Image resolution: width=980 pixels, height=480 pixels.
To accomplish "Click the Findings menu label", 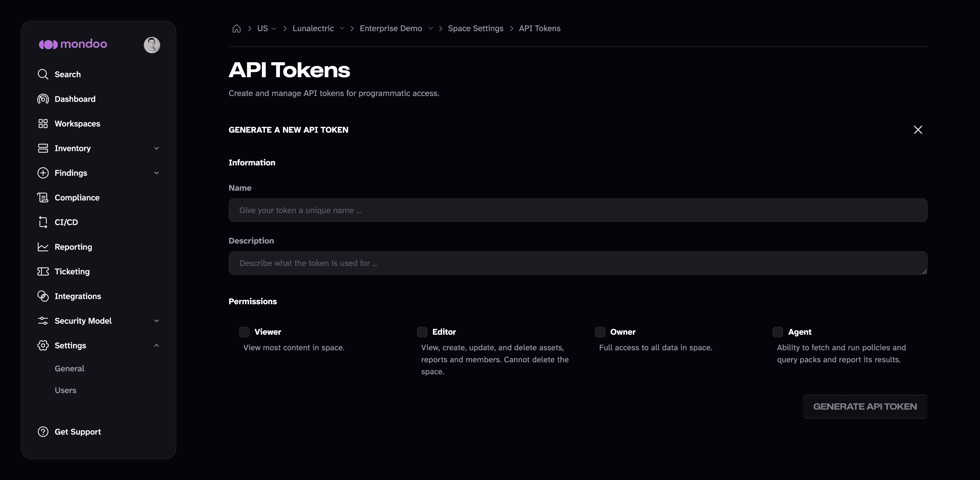I will [71, 173].
